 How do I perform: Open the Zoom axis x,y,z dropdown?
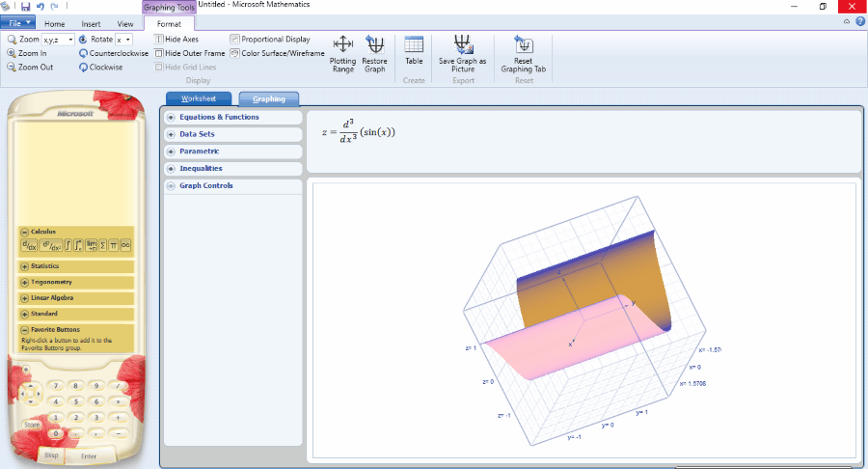pos(70,40)
